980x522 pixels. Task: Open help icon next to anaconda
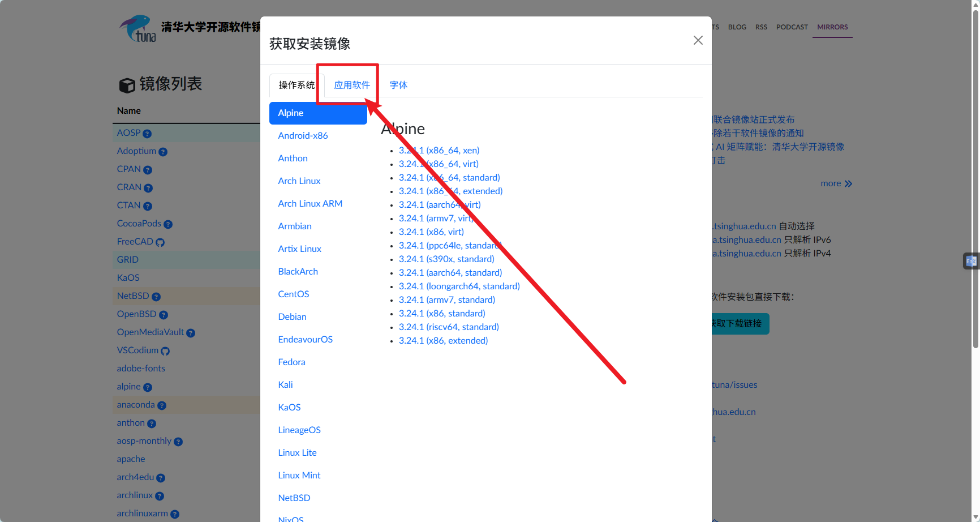coord(162,405)
